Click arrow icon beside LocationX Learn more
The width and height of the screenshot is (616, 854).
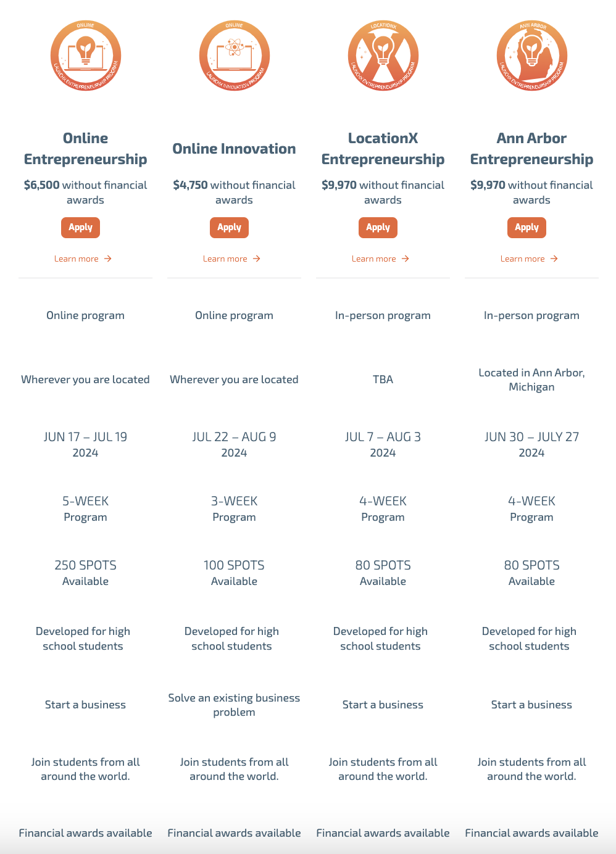[x=406, y=259]
